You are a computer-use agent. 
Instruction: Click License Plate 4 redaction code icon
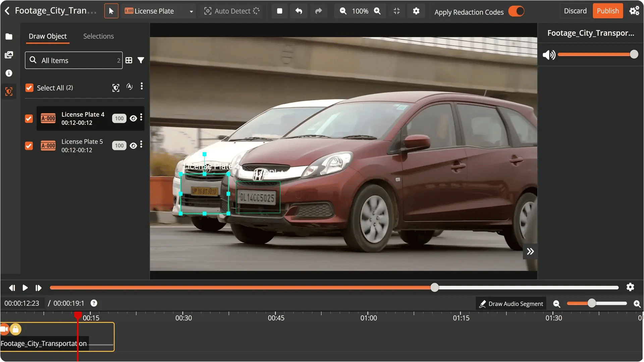[48, 118]
